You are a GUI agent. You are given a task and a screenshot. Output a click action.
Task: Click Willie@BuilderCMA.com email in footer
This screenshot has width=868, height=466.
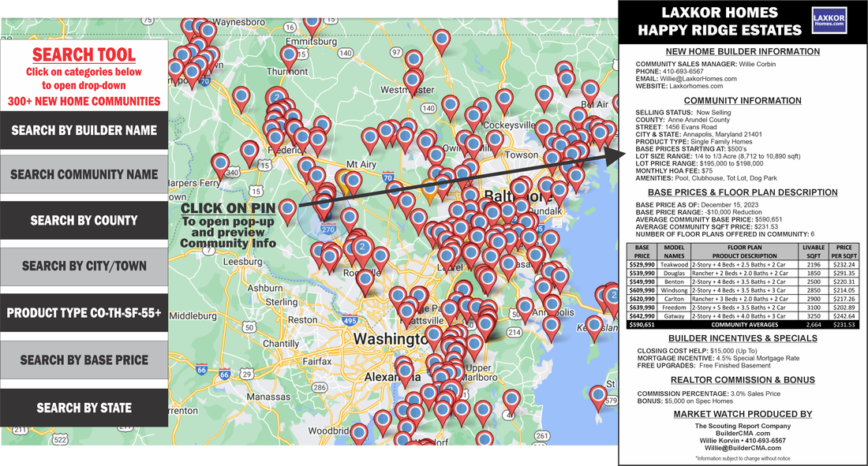click(x=743, y=448)
